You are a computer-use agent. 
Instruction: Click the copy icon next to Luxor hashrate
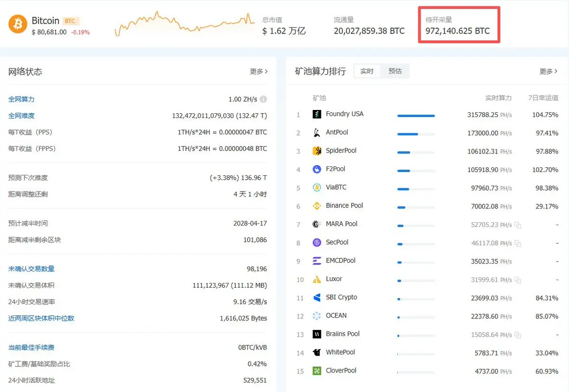click(518, 280)
